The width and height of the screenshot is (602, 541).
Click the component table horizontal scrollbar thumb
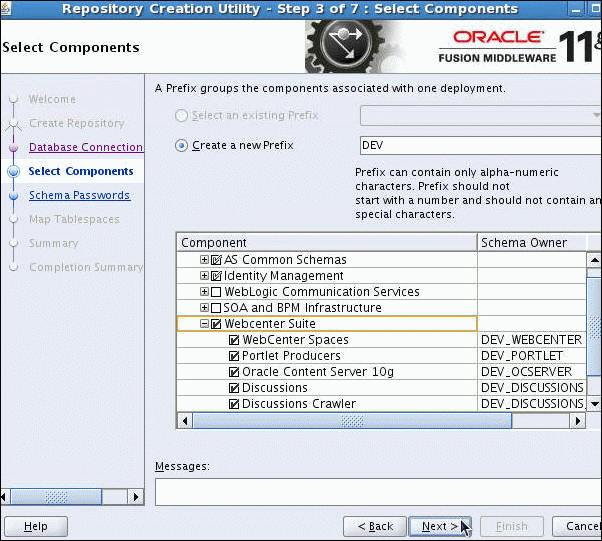click(352, 421)
